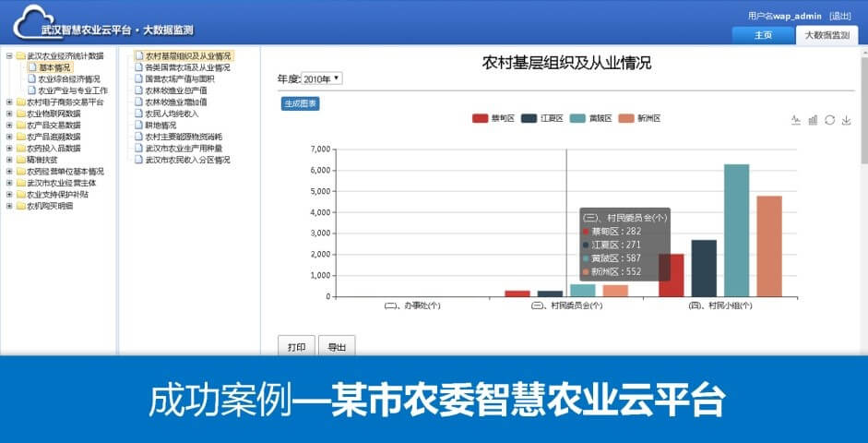868x443 pixels.
Task: Open the 耕地情况 document item
Action: (x=161, y=125)
